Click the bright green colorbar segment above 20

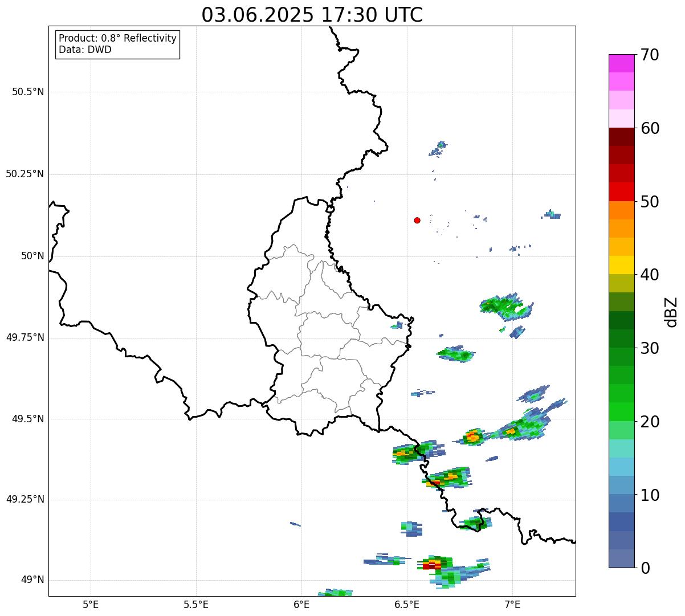pos(622,412)
